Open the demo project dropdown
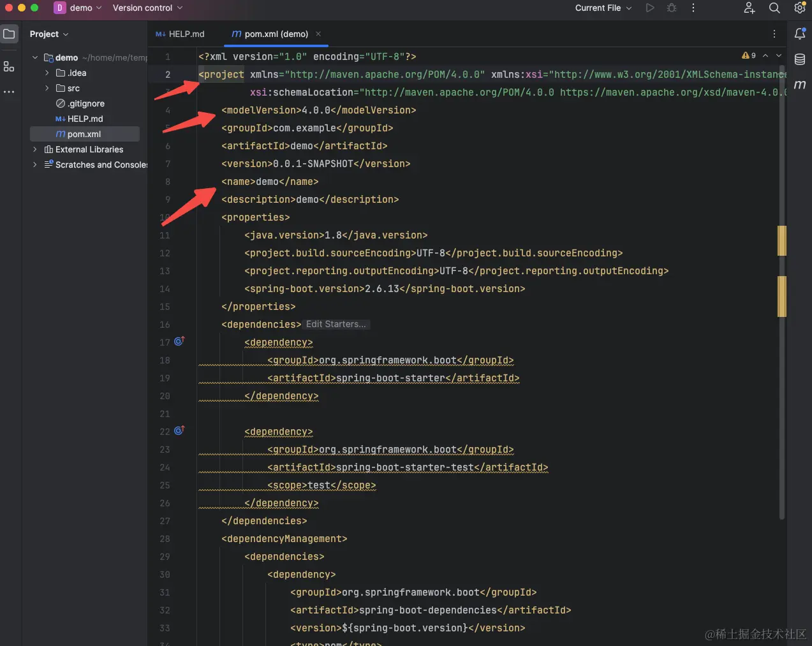812x646 pixels. click(86, 8)
